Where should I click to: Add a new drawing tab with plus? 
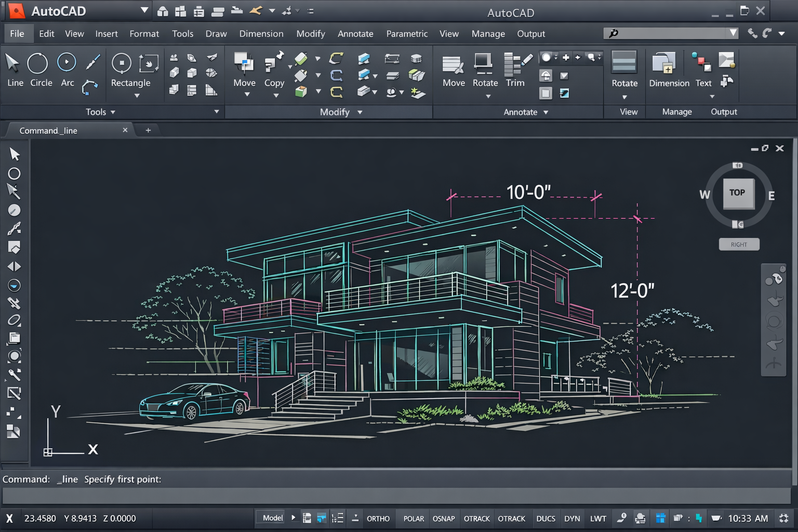[148, 130]
